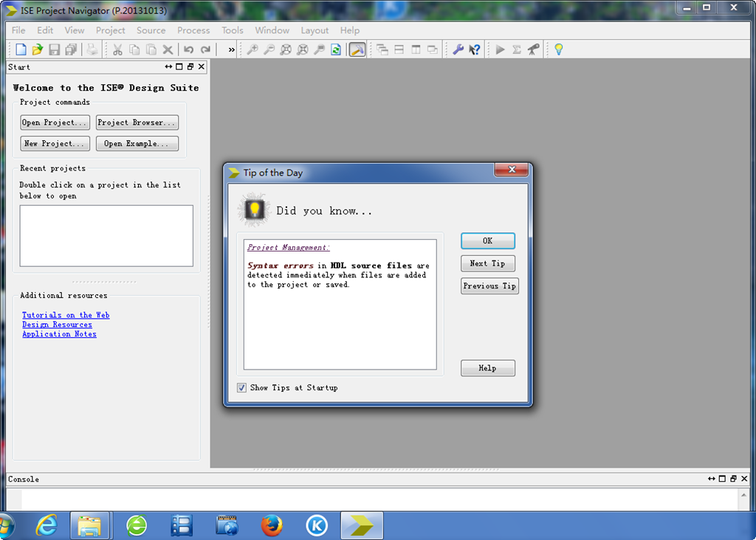This screenshot has width=756, height=540.
Task: Uncheck Show Tips at Startup checkbox
Action: 242,387
